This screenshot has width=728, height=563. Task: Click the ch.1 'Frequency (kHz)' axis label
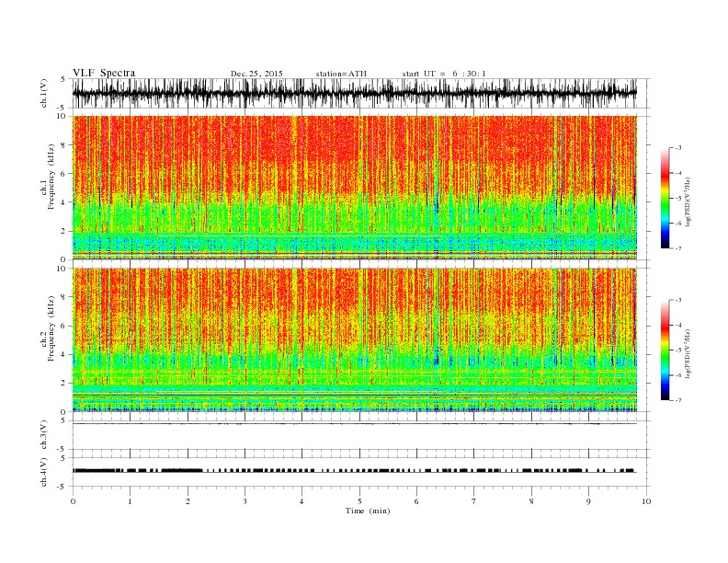point(51,177)
